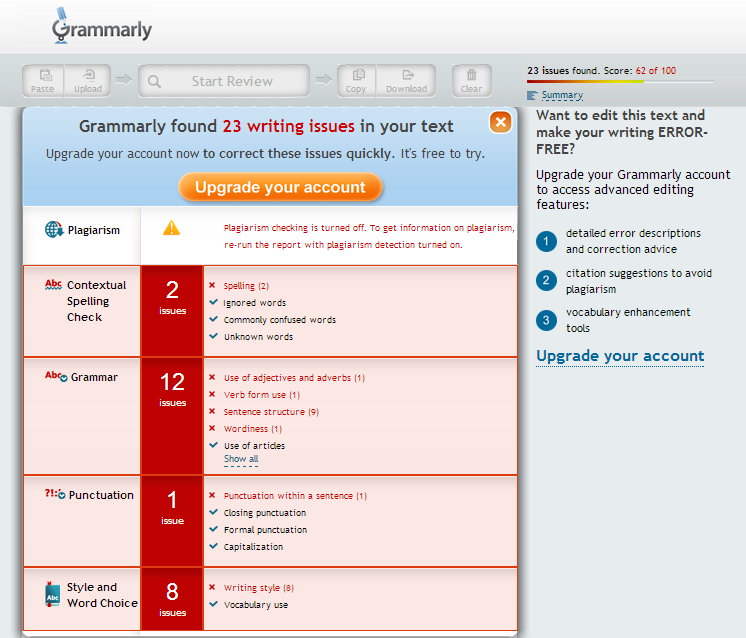The image size is (746, 638).
Task: Click the red 1 issue punctuation tile
Action: point(172,521)
